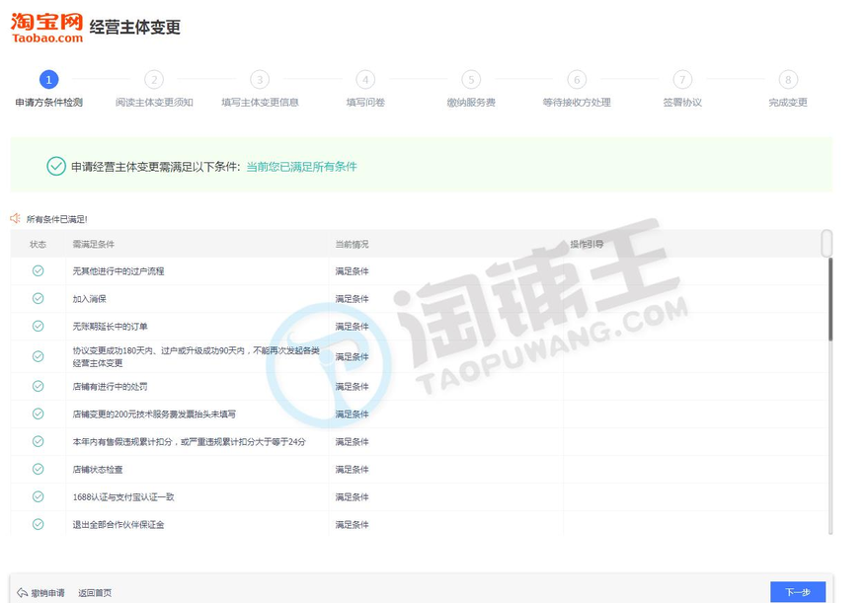The height and width of the screenshot is (603, 868).
Task: Click the Taobao logo
Action: [x=46, y=27]
